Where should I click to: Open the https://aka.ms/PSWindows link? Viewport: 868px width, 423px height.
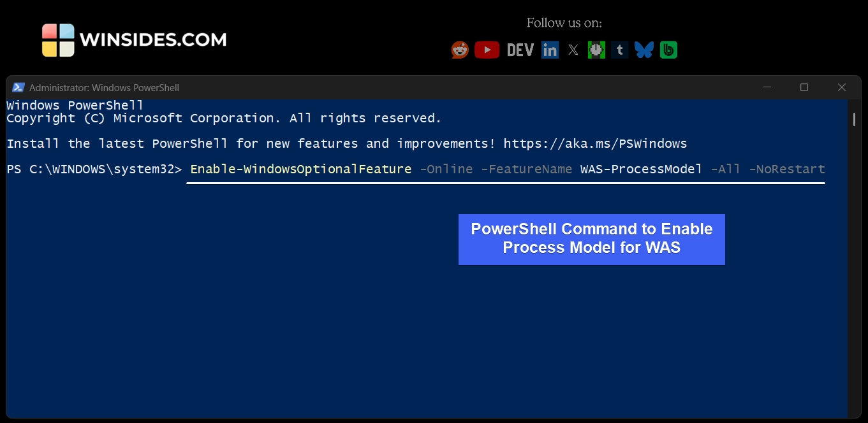[x=595, y=143]
